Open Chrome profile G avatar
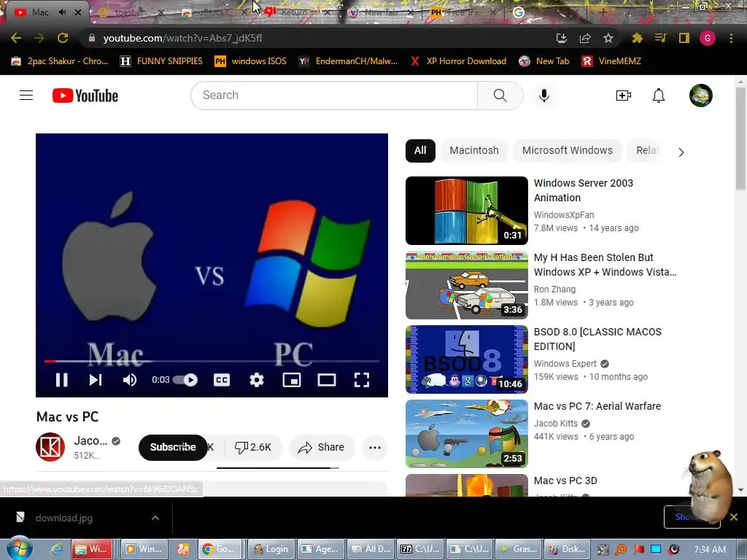 point(707,38)
